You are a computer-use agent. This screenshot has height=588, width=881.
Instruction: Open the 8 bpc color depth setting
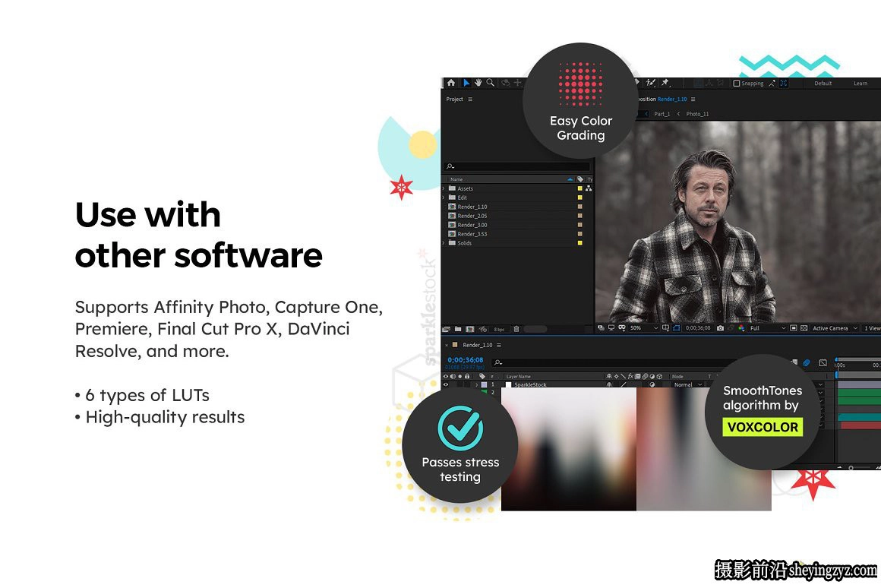coord(499,330)
